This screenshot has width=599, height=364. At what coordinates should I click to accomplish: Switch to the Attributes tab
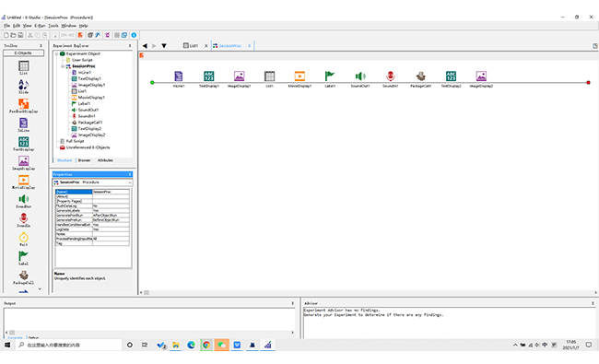tap(105, 160)
